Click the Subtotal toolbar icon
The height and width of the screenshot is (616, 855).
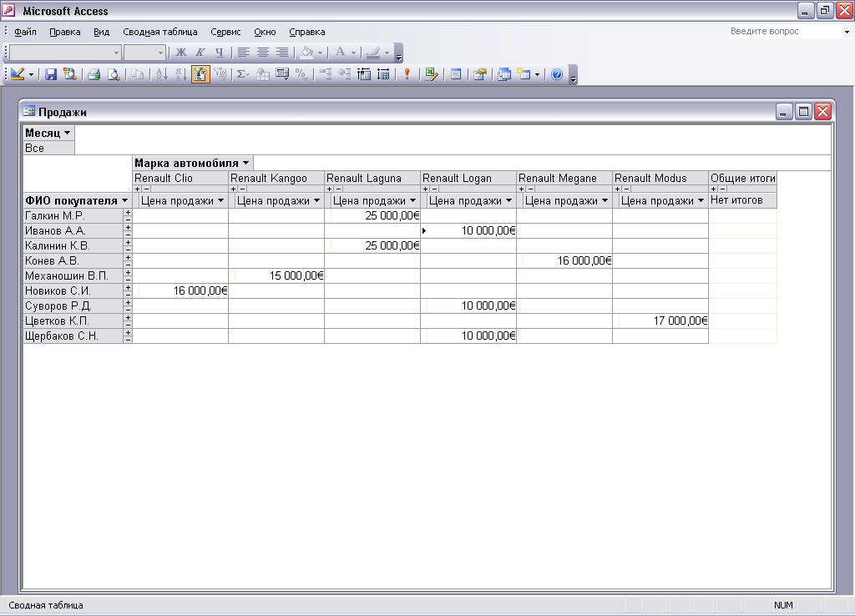click(263, 74)
